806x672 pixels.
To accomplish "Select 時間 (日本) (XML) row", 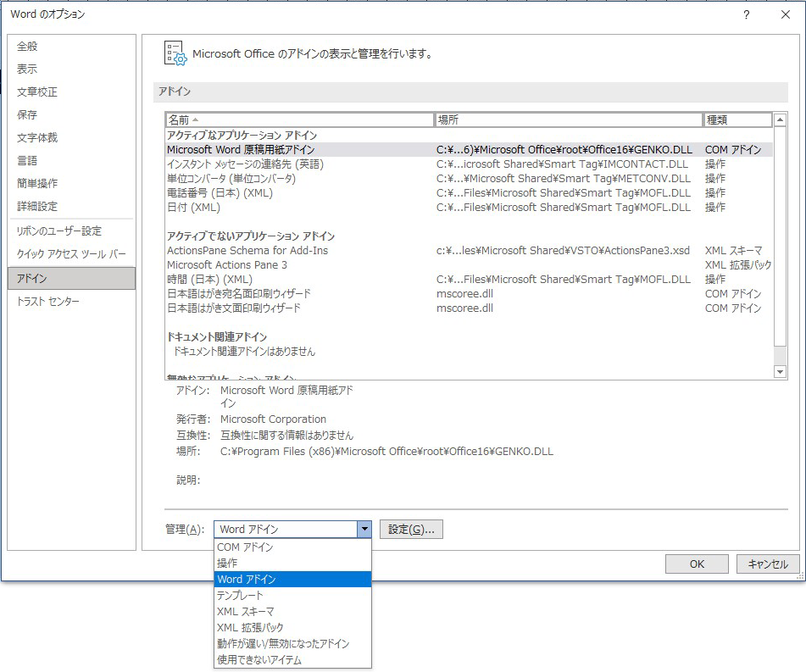I will 469,279.
